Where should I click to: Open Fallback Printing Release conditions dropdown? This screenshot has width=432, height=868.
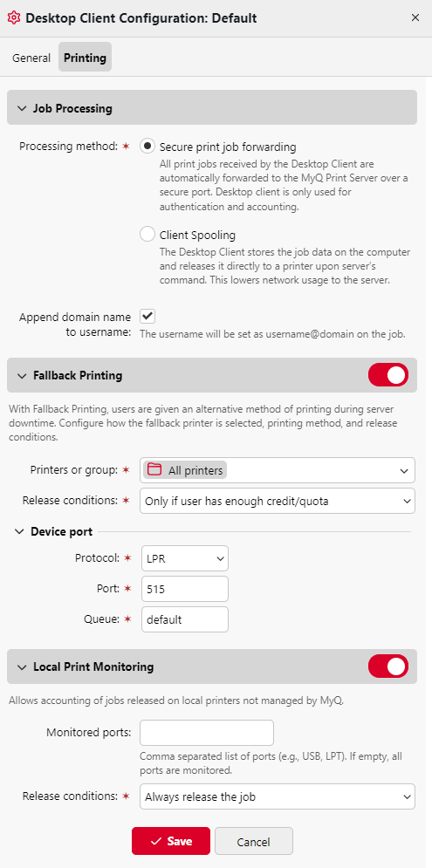click(x=277, y=501)
